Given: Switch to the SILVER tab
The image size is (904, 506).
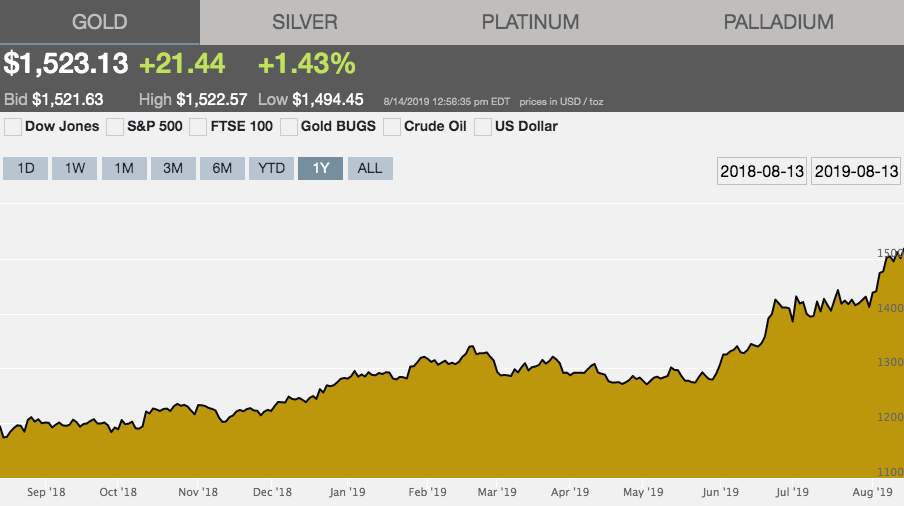Looking at the screenshot, I should pyautogui.click(x=305, y=22).
